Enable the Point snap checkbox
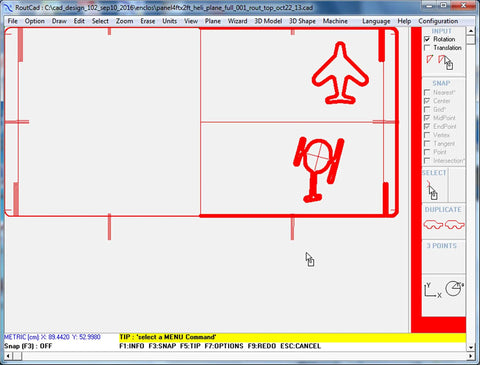The width and height of the screenshot is (480, 365). coord(427,152)
